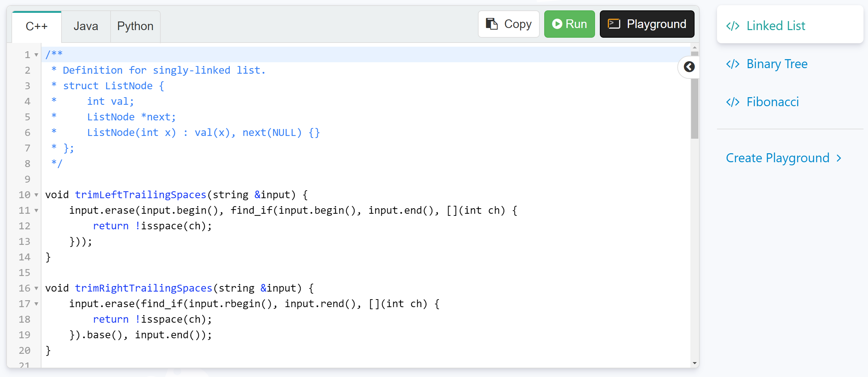This screenshot has height=377, width=868.
Task: Click the 'ListNode(int x)' constructor comment
Action: pos(131,132)
